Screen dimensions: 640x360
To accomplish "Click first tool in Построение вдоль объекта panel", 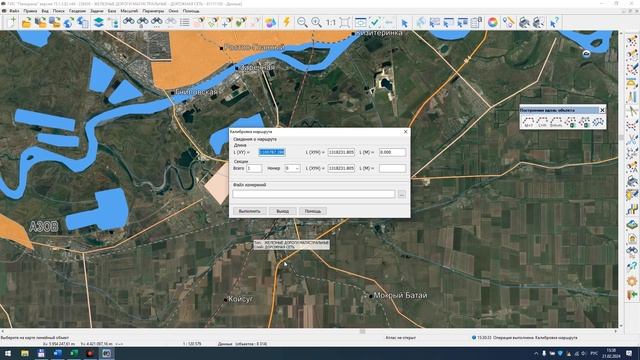I will pos(529,122).
